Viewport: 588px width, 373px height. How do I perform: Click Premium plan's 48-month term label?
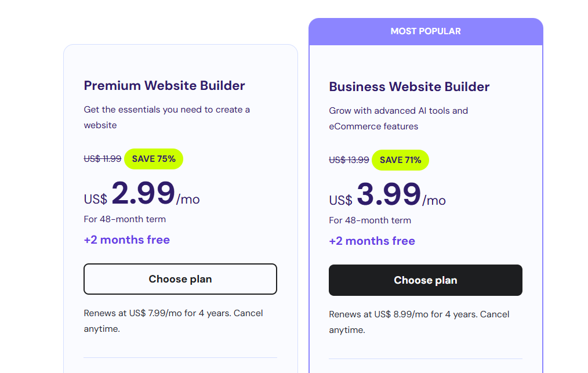click(125, 219)
